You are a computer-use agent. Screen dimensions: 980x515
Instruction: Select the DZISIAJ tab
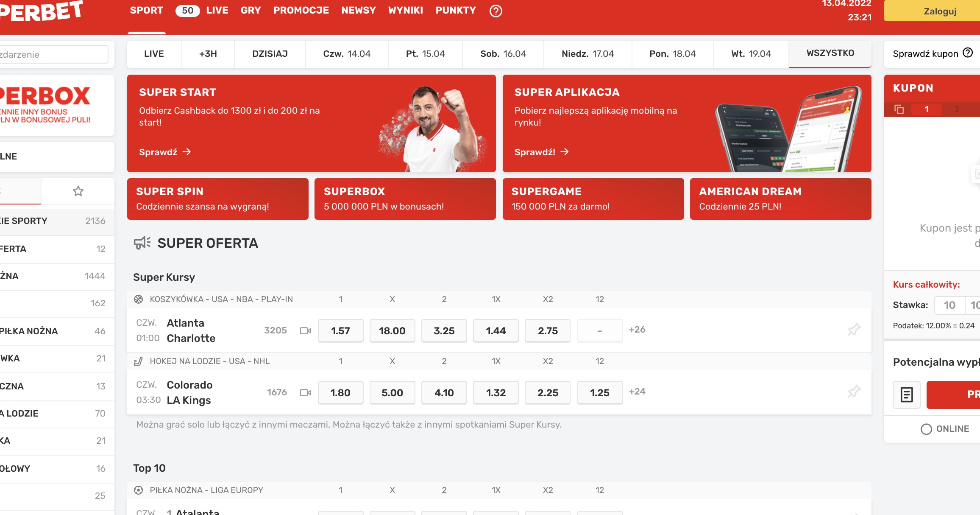pyautogui.click(x=270, y=54)
